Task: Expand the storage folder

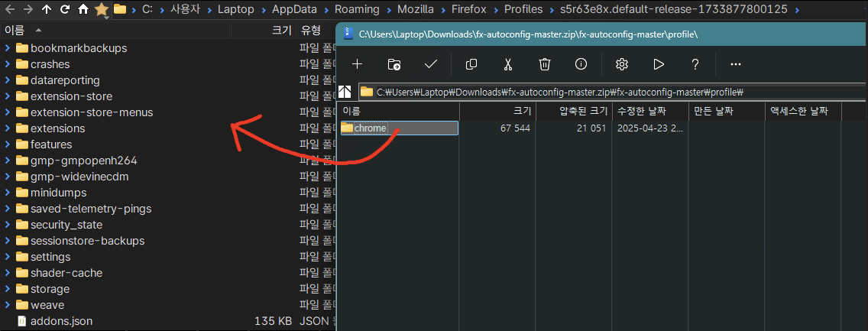Action: pyautogui.click(x=7, y=289)
